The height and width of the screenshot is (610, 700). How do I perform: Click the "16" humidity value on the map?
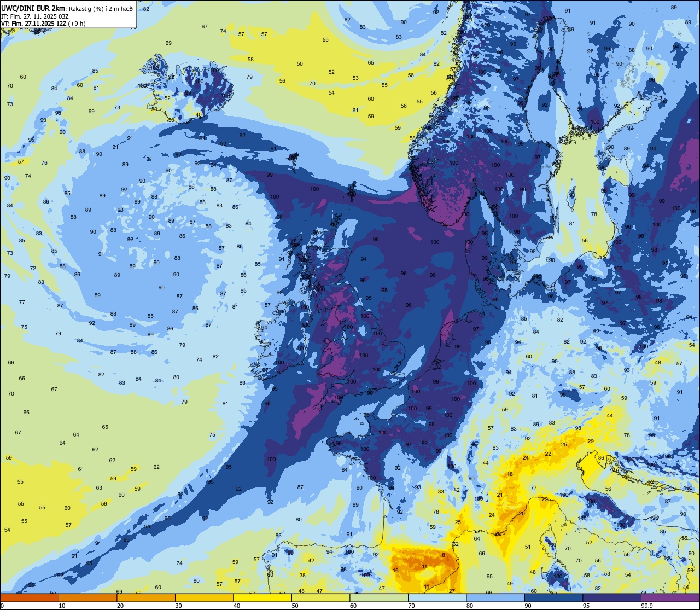pyautogui.click(x=395, y=570)
